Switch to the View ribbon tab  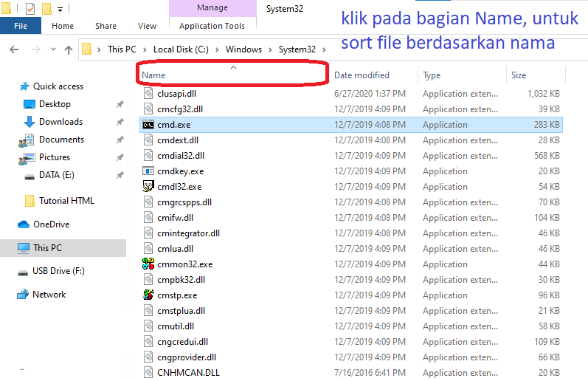point(147,26)
